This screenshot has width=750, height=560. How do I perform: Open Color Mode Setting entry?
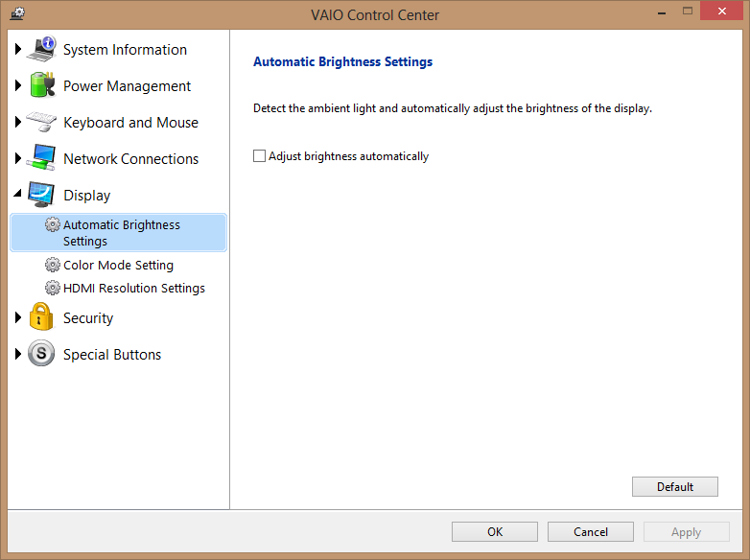coord(118,265)
